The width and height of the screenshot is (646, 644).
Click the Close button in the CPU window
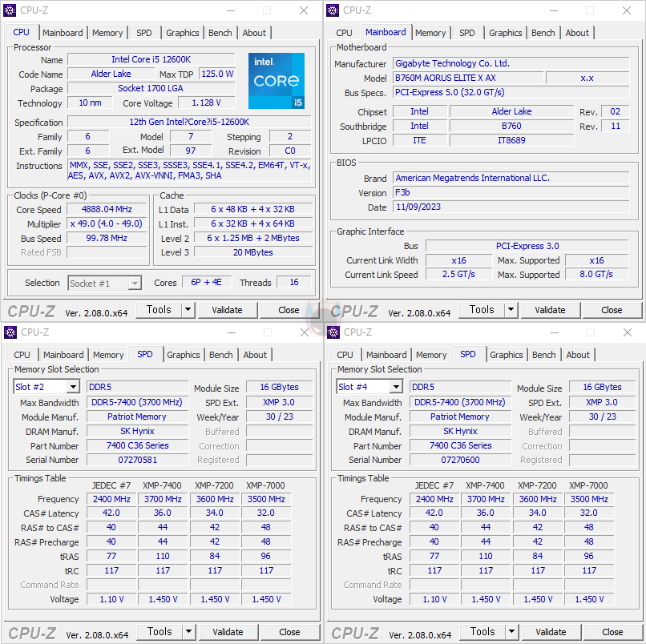pos(289,310)
